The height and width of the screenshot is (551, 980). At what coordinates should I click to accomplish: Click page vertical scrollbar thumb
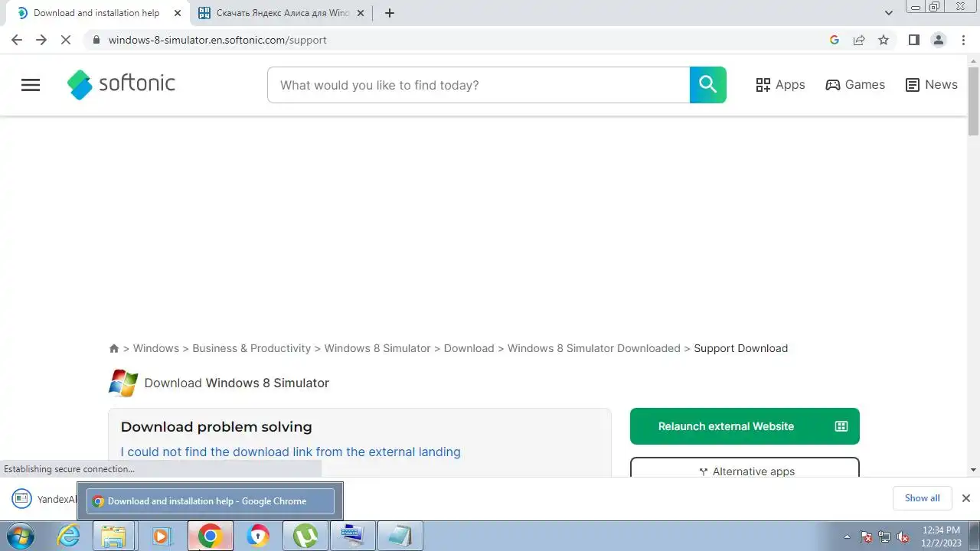pos(974,101)
